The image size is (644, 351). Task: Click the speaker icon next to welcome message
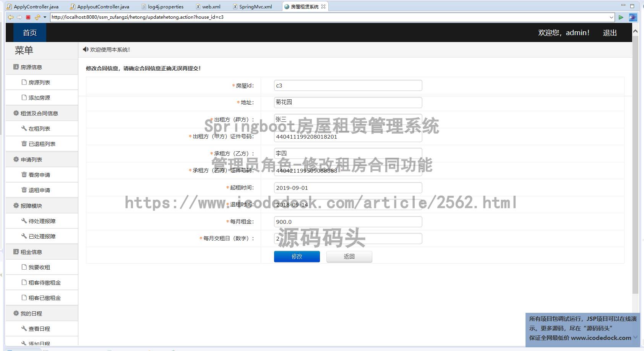85,49
